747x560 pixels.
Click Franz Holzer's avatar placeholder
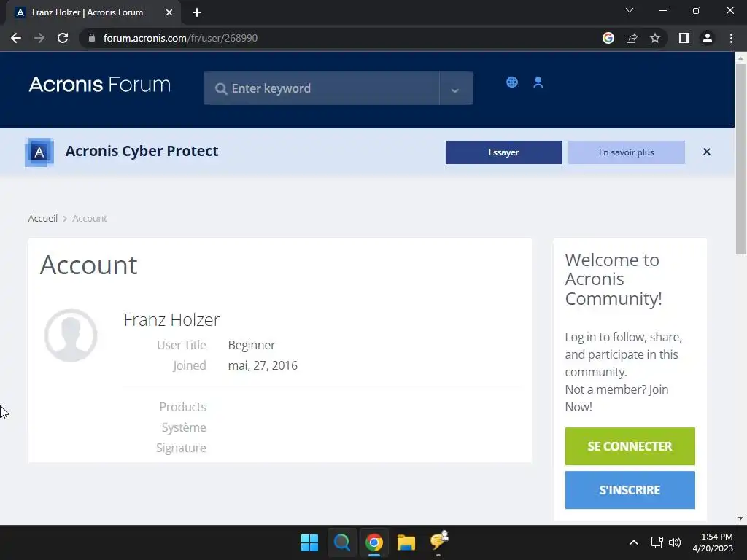[x=71, y=335]
